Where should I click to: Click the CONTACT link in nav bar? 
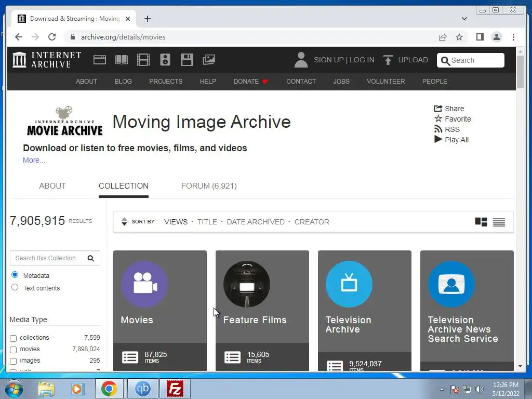point(301,82)
